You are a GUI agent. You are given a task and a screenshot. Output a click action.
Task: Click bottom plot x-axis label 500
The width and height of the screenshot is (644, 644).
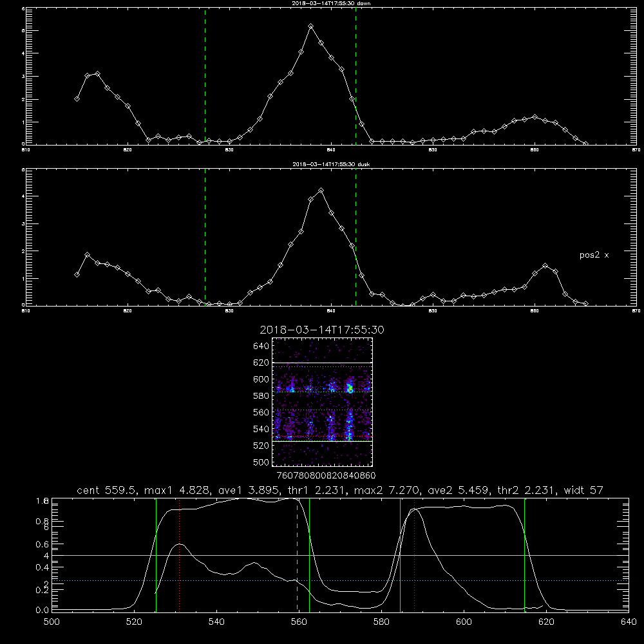[x=52, y=622]
